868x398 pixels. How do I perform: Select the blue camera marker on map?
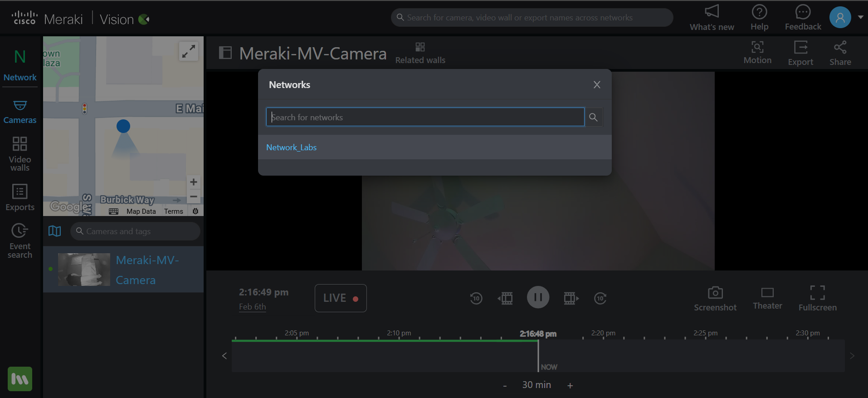point(123,126)
